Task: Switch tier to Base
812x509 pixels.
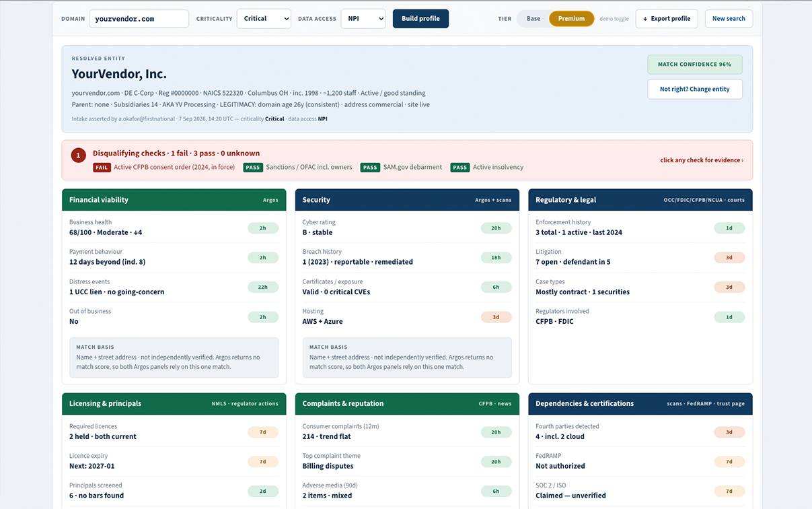Action: tap(533, 19)
